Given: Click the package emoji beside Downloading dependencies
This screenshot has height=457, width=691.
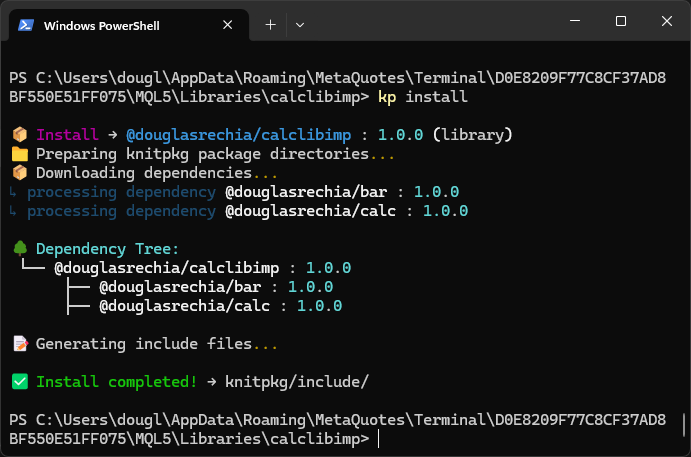Looking at the screenshot, I should click(18, 173).
